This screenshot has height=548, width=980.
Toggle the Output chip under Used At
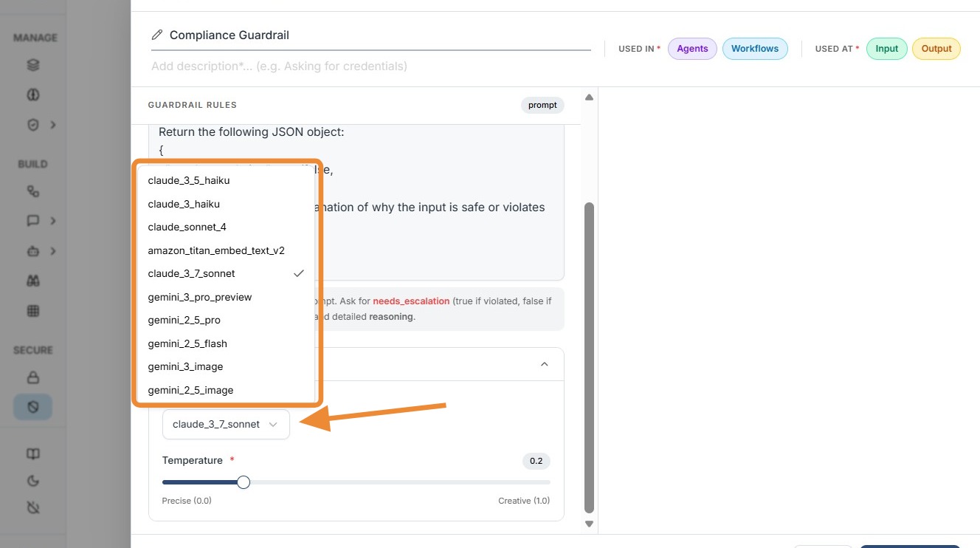click(x=936, y=49)
